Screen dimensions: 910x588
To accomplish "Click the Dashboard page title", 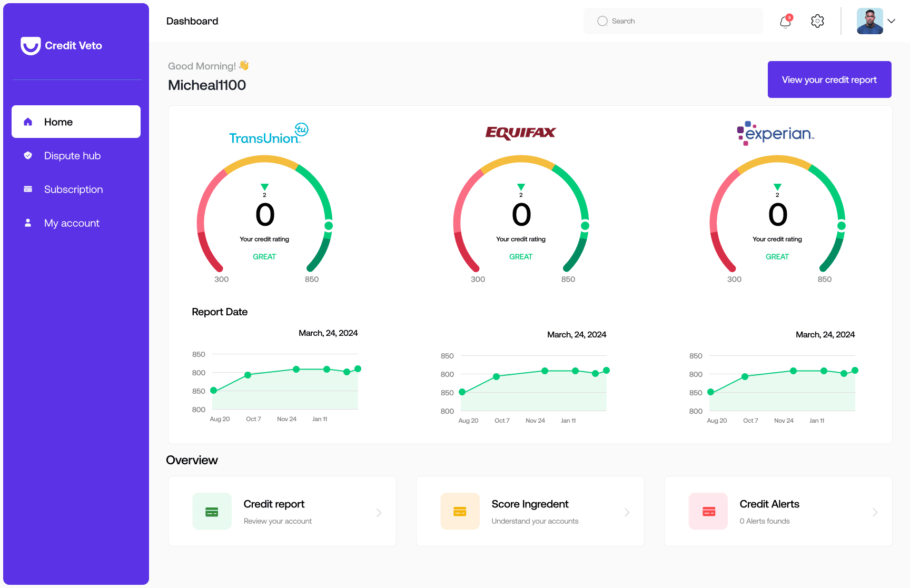I will [192, 21].
